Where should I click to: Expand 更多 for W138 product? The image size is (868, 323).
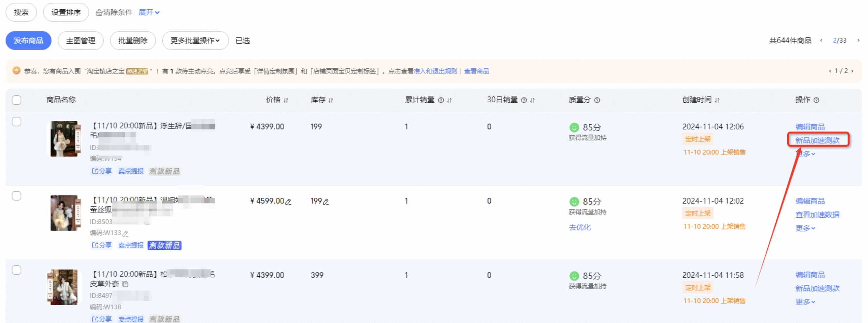(805, 302)
